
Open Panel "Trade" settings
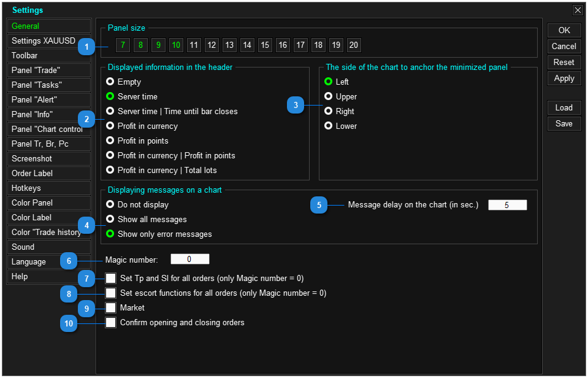pos(49,70)
